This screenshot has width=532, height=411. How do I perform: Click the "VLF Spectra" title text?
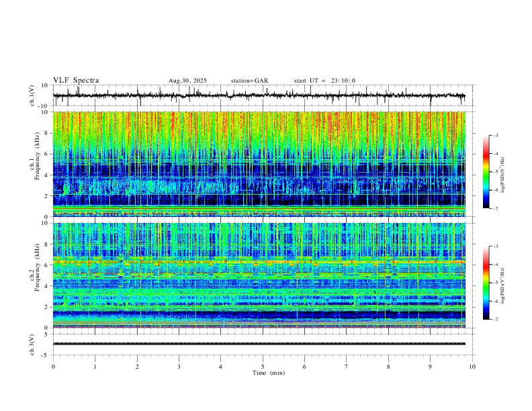[x=76, y=81]
